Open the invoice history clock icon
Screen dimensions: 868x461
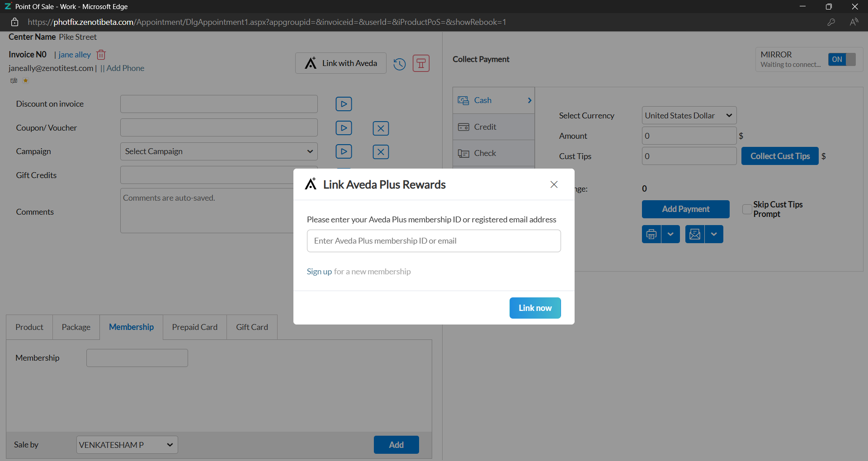point(399,64)
